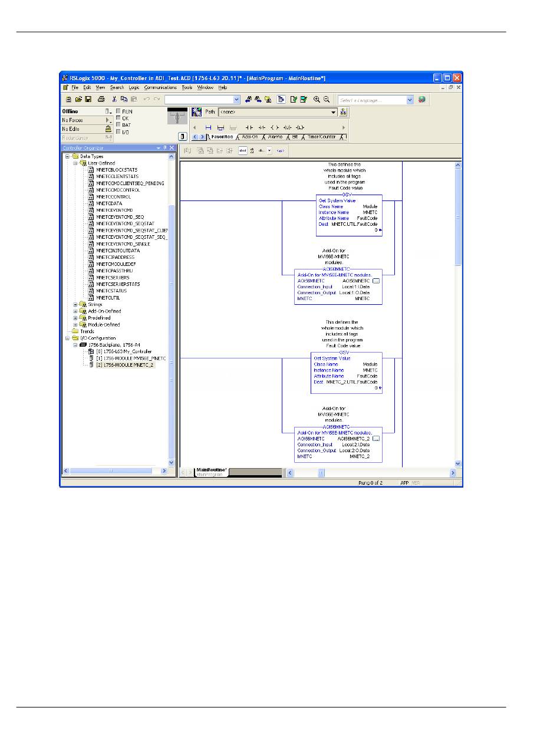Click the Verify Routine toolbar icon
Screen dimensions: 560x747
293,100
